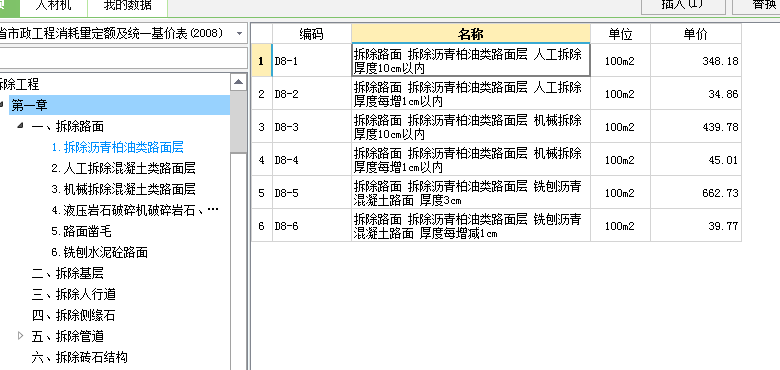780x370 pixels.
Task: Collapse the 第一章 node arrow
Action: [x=2, y=105]
